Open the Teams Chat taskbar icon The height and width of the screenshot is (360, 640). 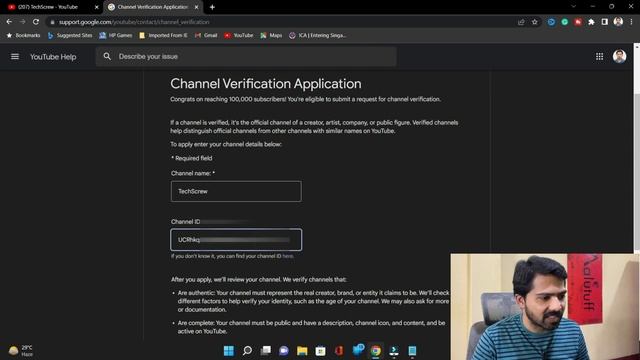pyautogui.click(x=284, y=351)
